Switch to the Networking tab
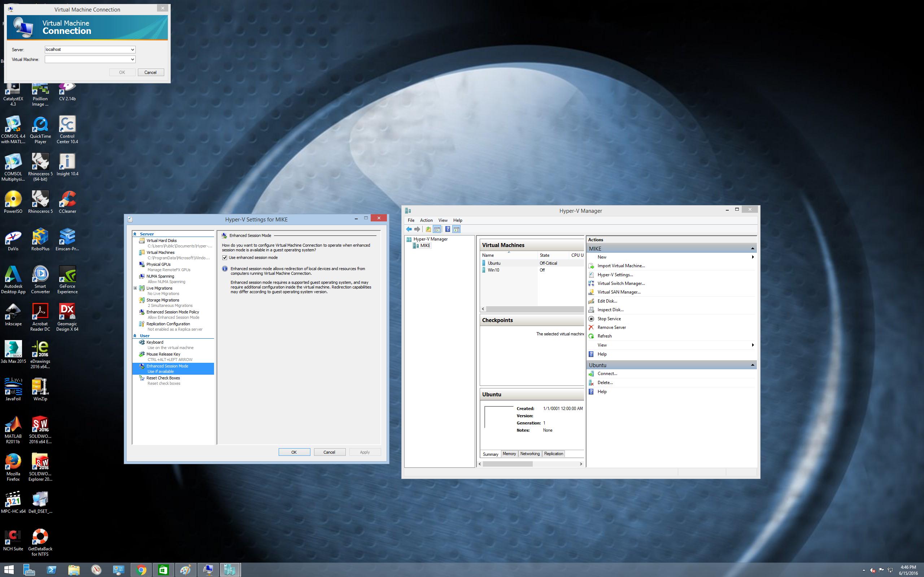 [x=529, y=454]
